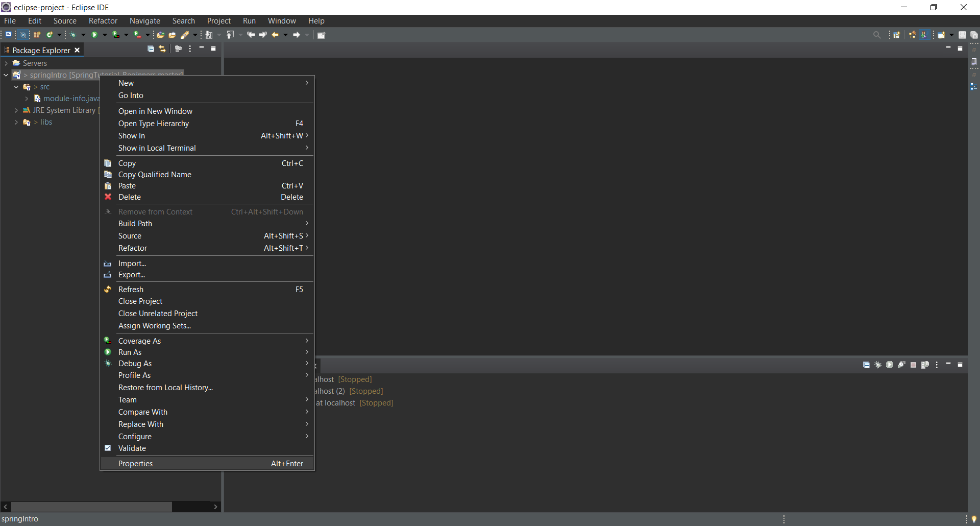Choose New in the context menu
Screen dimensions: 980x526
click(x=207, y=83)
